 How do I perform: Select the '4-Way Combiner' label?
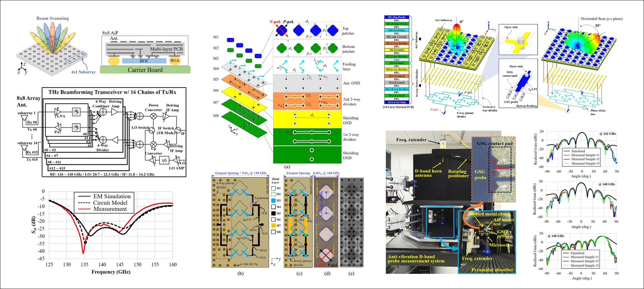coord(101,104)
